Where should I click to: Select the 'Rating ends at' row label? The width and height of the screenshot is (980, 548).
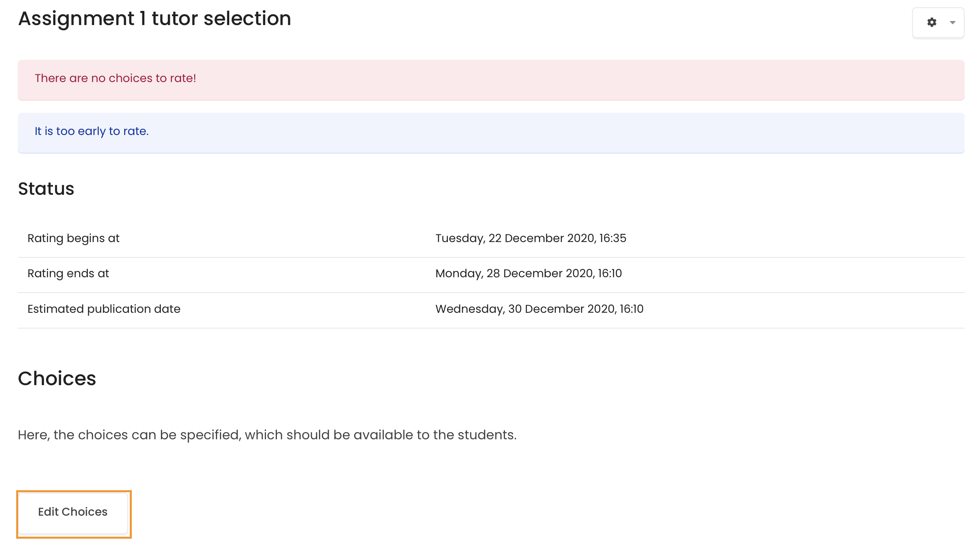pyautogui.click(x=68, y=274)
